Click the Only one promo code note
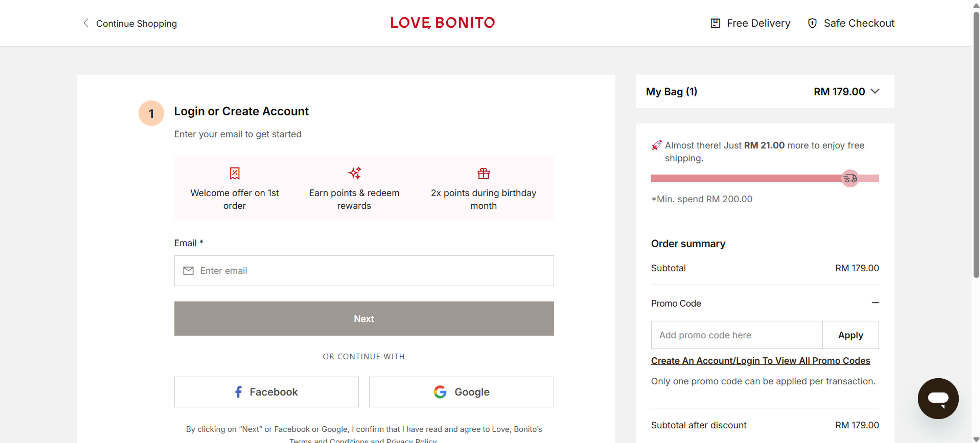The height and width of the screenshot is (443, 980). pyautogui.click(x=763, y=381)
